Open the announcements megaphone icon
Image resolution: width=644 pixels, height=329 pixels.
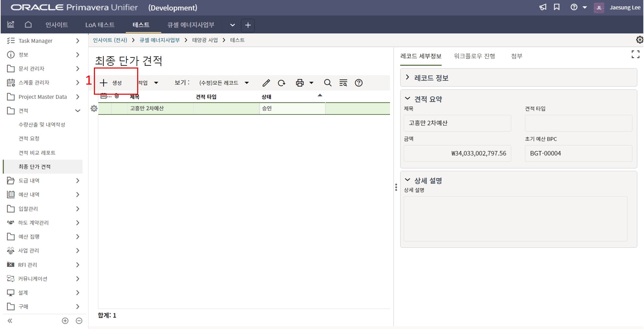[x=543, y=7]
